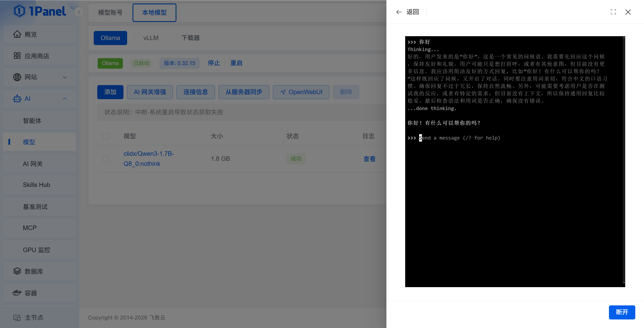The height and width of the screenshot is (328, 644).
Task: Click the back arrow beside 返回
Action: coord(399,12)
